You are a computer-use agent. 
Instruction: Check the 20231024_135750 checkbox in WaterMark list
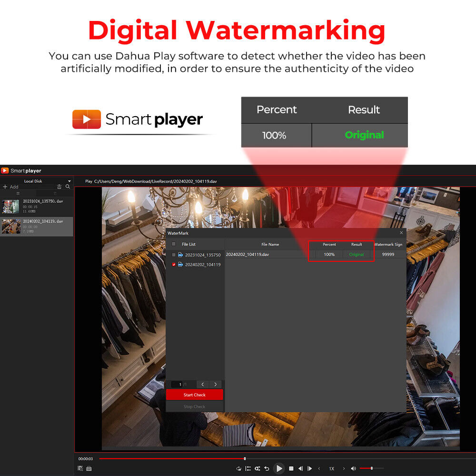[174, 255]
